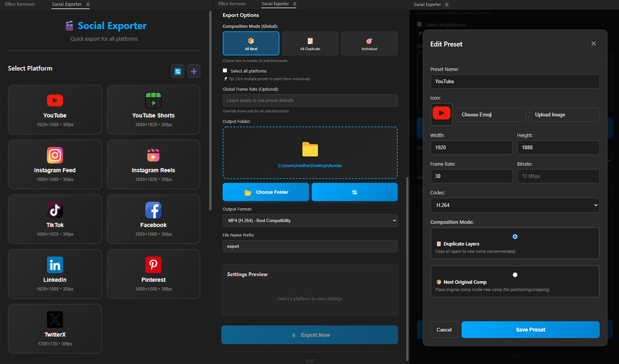The width and height of the screenshot is (619, 364).
Task: Click the 'Quick export for all platforms' subtitle
Action: (104, 39)
